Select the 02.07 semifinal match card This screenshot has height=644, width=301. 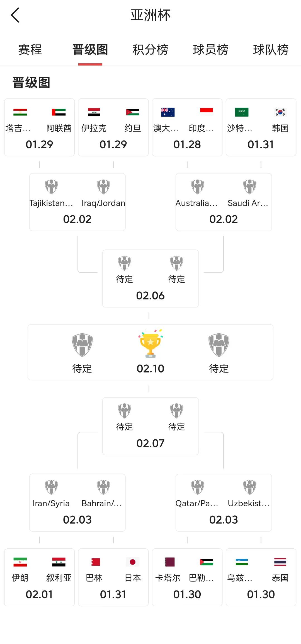[151, 426]
